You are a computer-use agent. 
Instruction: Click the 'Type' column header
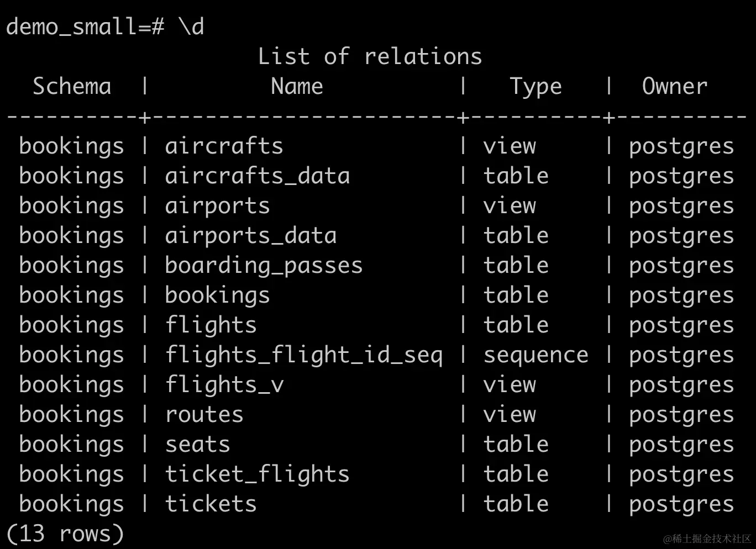tap(535, 87)
